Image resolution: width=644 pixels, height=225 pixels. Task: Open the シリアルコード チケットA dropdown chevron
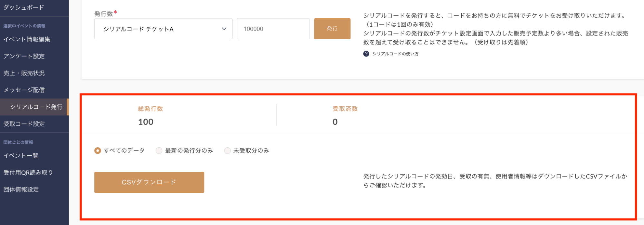[x=224, y=29]
